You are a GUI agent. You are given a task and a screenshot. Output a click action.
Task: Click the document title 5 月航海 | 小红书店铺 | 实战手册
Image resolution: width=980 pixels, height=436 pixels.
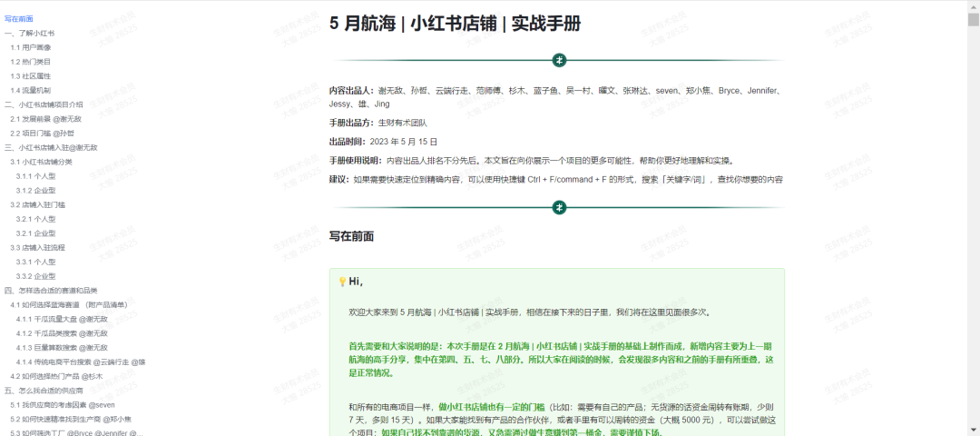(455, 24)
